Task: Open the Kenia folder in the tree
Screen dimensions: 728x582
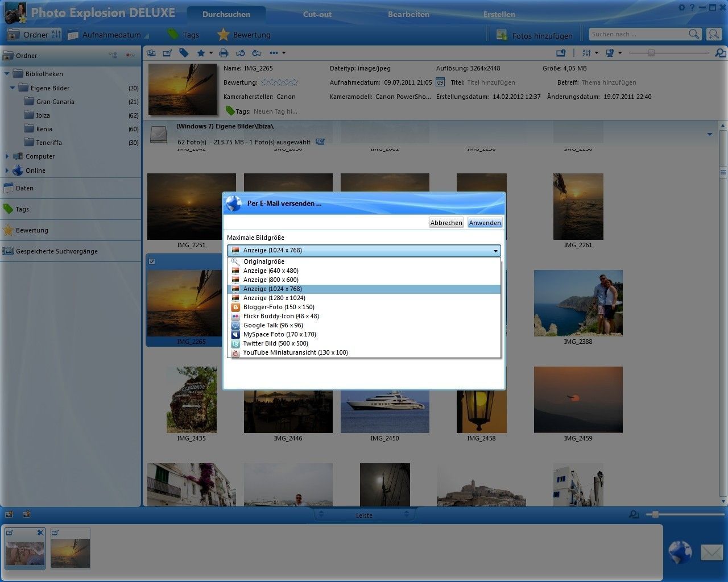Action: tap(44, 129)
